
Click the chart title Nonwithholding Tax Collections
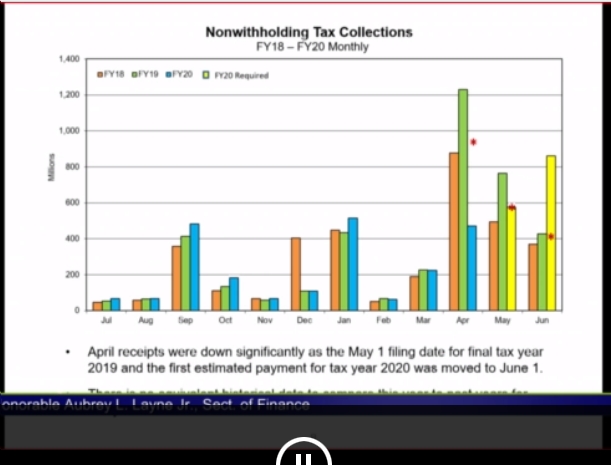(309, 32)
